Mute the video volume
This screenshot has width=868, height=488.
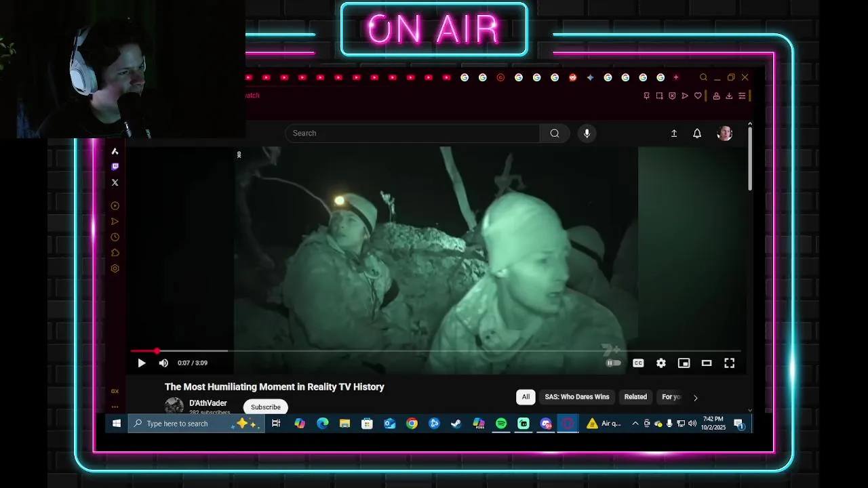[163, 363]
